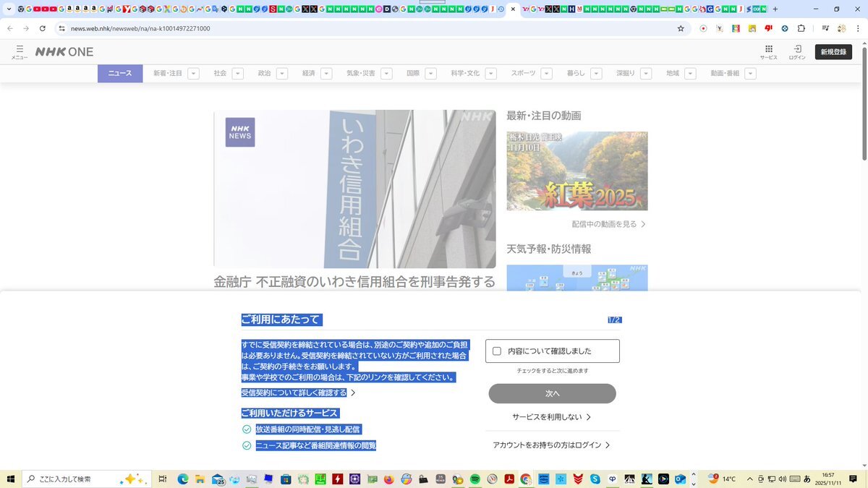Open Spotify from the taskbar

click(x=475, y=479)
